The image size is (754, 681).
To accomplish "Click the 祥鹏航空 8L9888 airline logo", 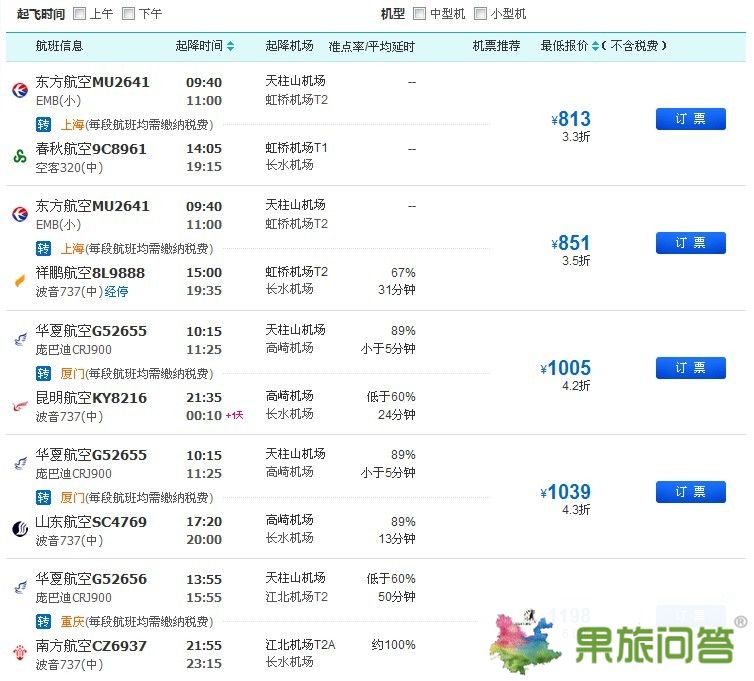I will click(x=19, y=280).
